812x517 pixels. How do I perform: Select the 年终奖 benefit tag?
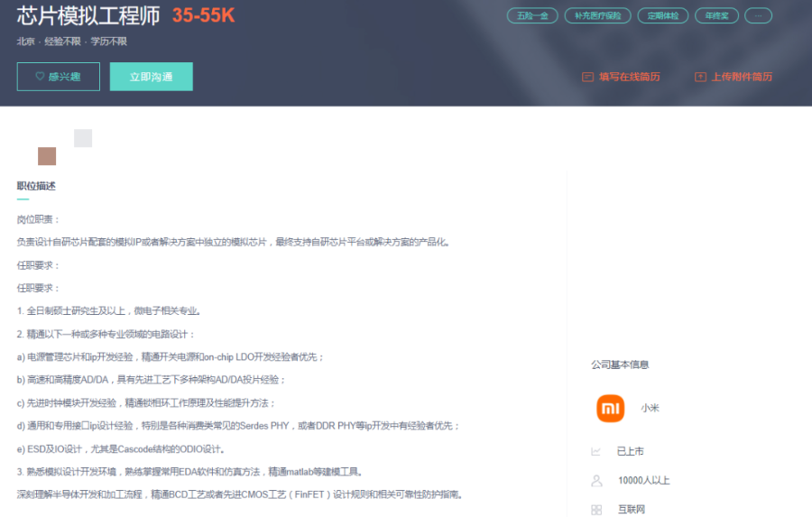click(x=716, y=16)
